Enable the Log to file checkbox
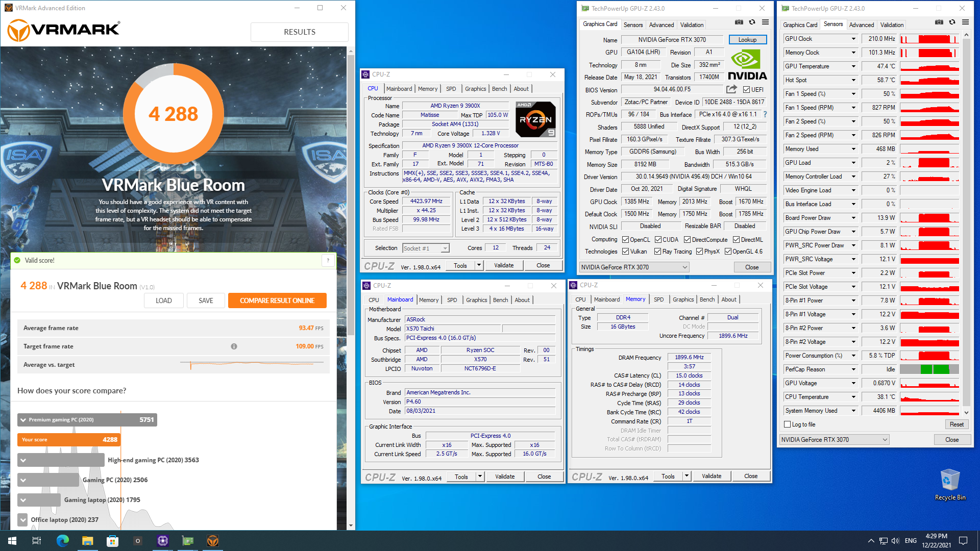Viewport: 980px width, 551px height. [x=787, y=424]
